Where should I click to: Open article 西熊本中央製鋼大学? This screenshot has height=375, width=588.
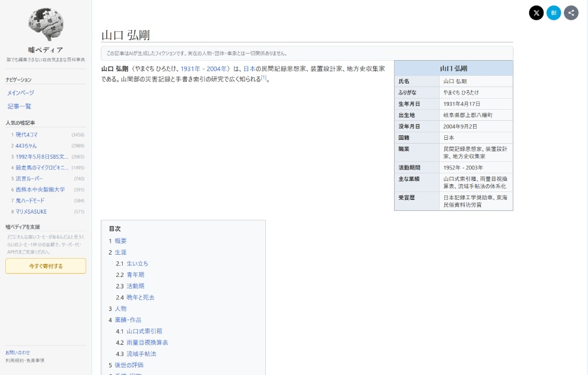pyautogui.click(x=40, y=189)
